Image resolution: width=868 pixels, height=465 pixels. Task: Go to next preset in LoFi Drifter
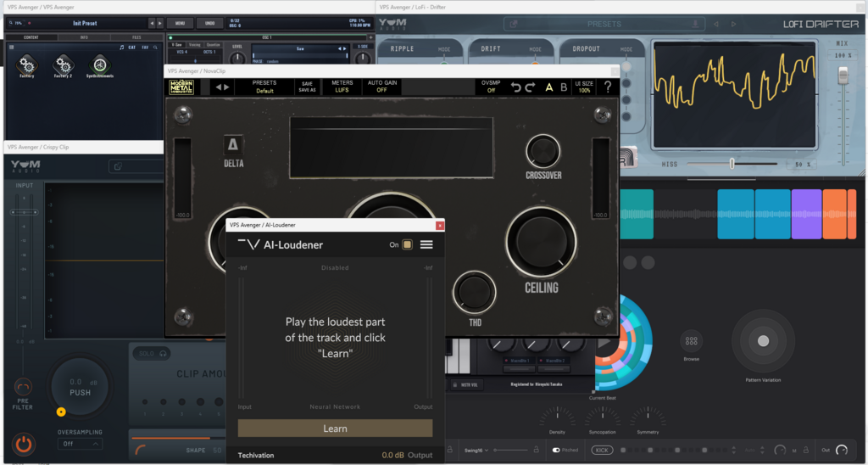(733, 25)
